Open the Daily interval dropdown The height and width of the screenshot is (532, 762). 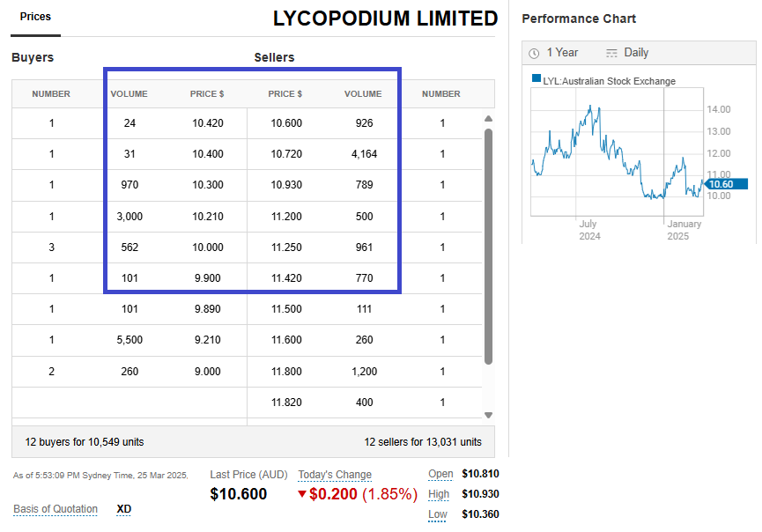click(x=636, y=53)
